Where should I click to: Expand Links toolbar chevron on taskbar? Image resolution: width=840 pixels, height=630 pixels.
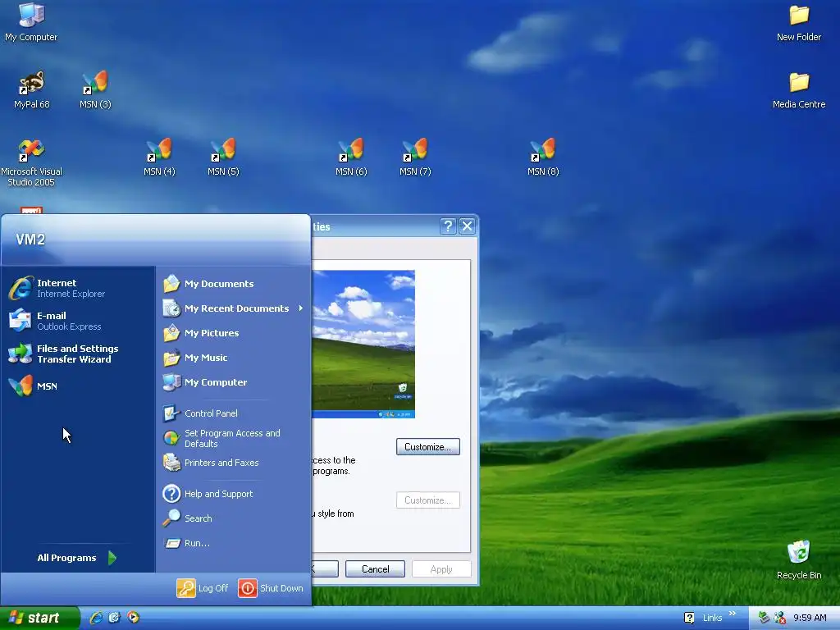tap(733, 614)
